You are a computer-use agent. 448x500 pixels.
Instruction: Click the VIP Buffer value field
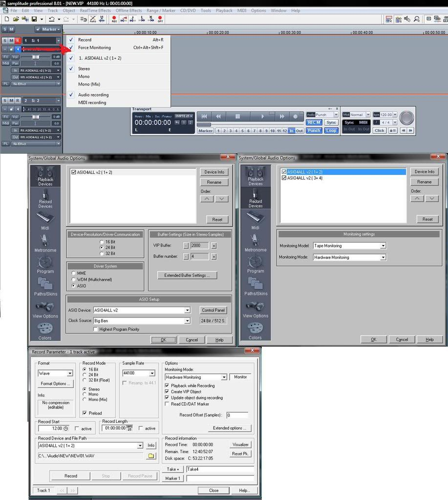199,246
